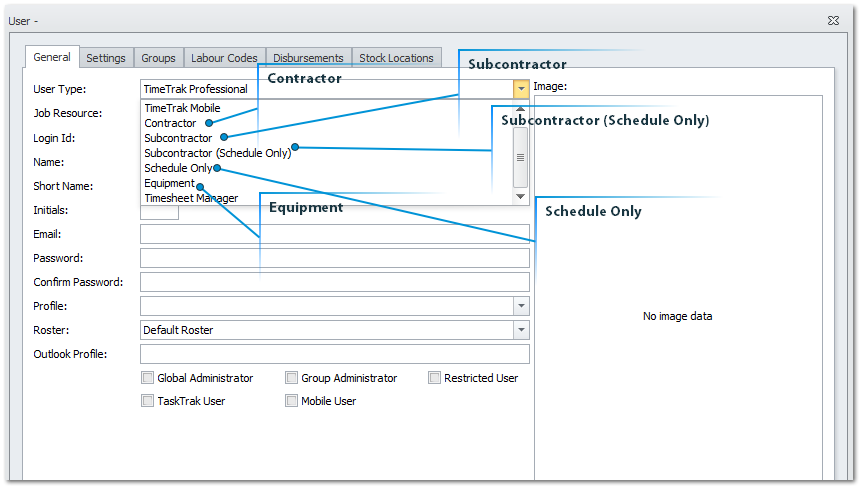862x489 pixels.
Task: Open the Labour Codes tab
Action: (x=226, y=58)
